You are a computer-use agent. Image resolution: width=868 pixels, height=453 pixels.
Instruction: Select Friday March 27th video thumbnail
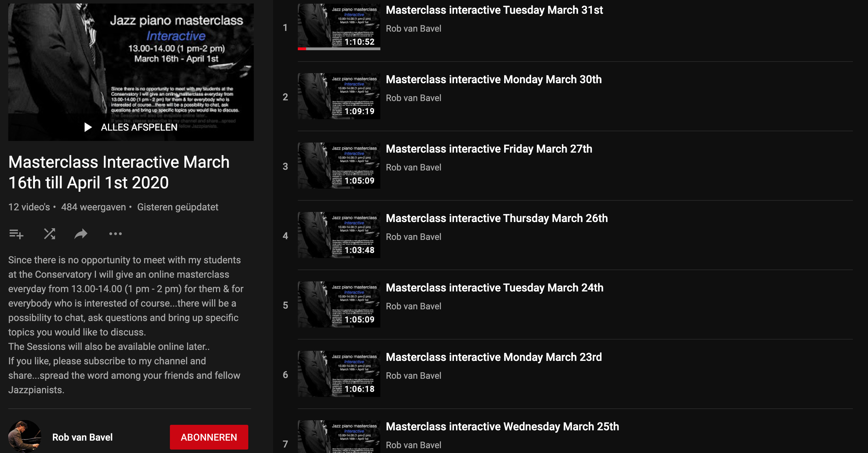click(x=339, y=166)
